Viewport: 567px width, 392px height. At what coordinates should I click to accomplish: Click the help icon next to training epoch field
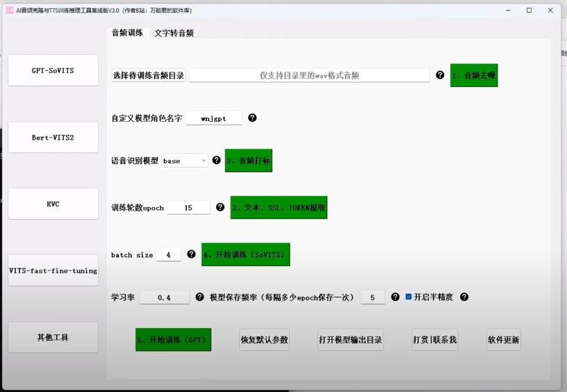[220, 207]
